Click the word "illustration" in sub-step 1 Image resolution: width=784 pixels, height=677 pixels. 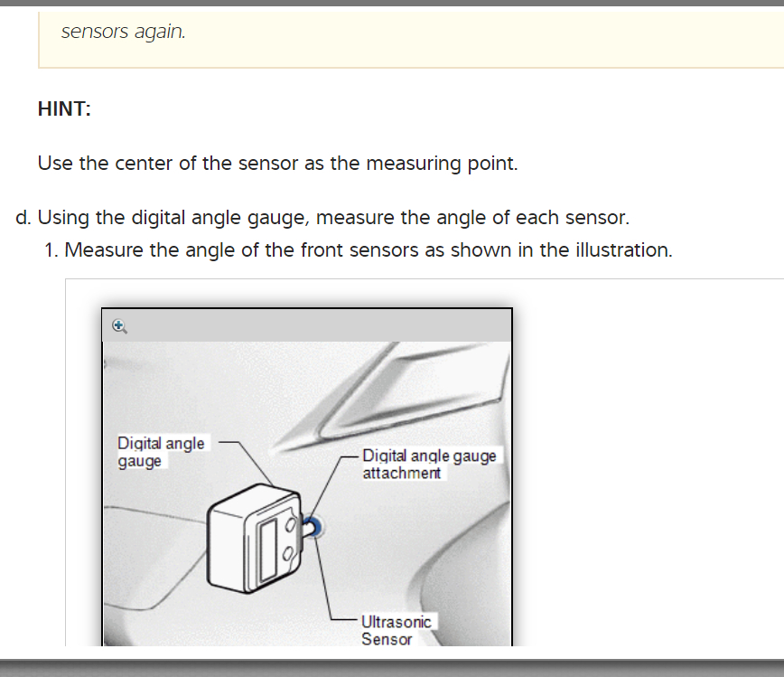(624, 249)
